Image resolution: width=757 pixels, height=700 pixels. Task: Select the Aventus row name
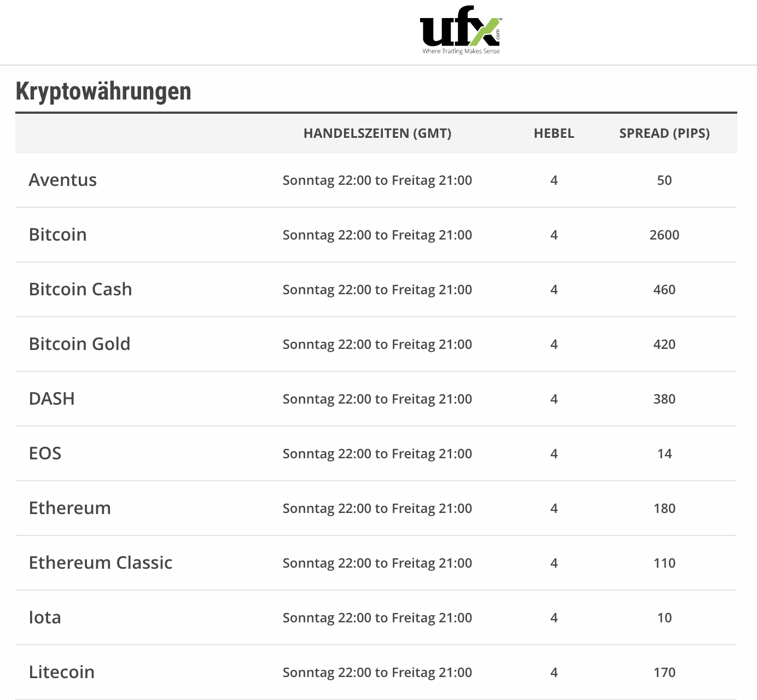63,180
